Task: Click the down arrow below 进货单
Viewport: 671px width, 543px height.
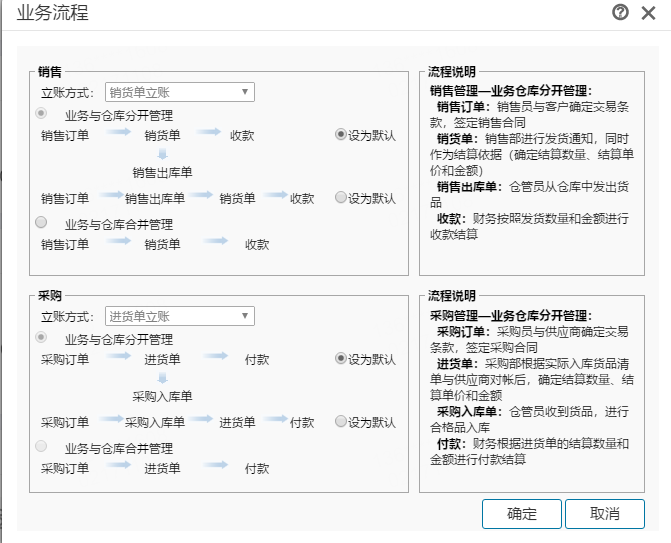Action: tap(162, 378)
